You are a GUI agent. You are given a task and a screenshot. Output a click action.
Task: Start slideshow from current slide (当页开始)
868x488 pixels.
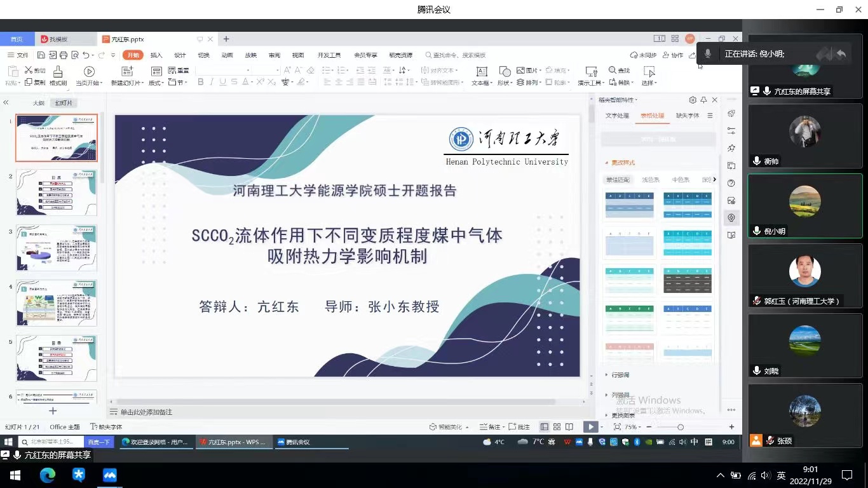coord(89,72)
